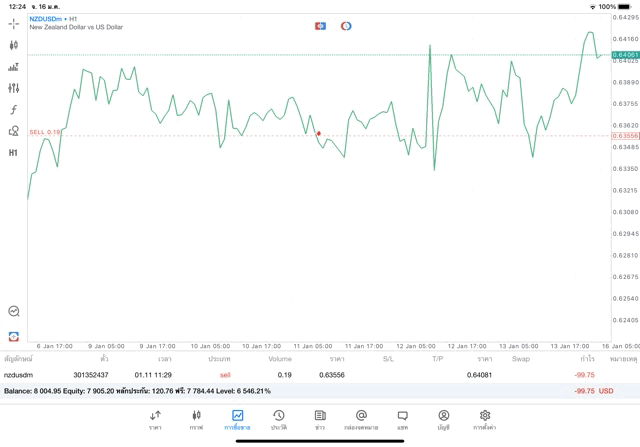640x447 pixels.
Task: Sort by ตั๋ว ticket column header
Action: click(104, 359)
